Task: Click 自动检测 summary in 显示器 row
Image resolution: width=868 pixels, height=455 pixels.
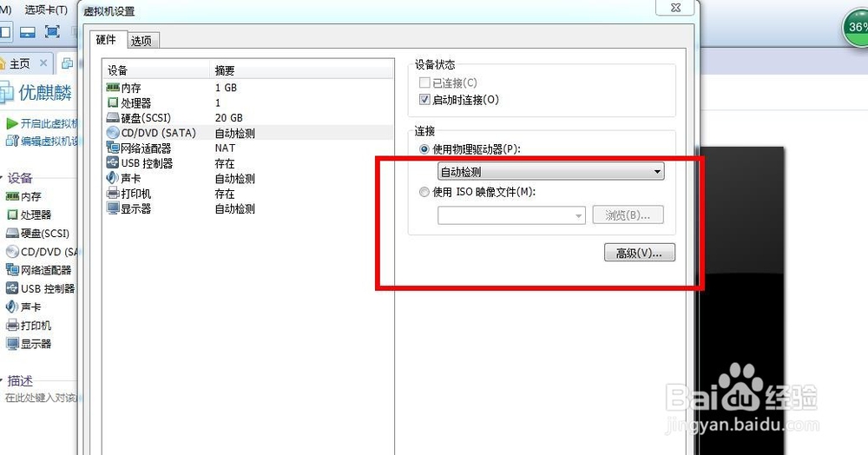Action: click(x=234, y=208)
